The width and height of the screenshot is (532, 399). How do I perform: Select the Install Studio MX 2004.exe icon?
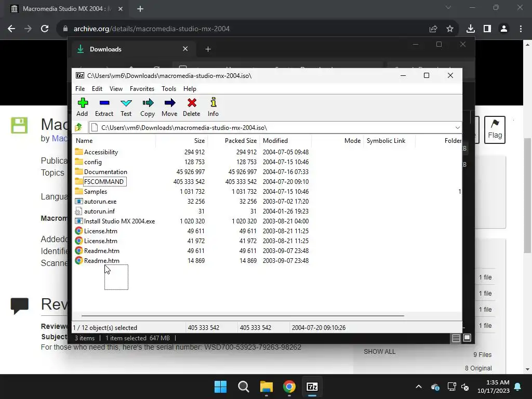(79, 221)
